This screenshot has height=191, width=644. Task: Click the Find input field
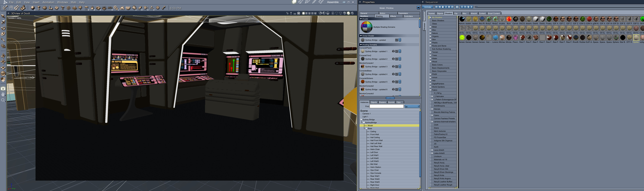(x=387, y=106)
